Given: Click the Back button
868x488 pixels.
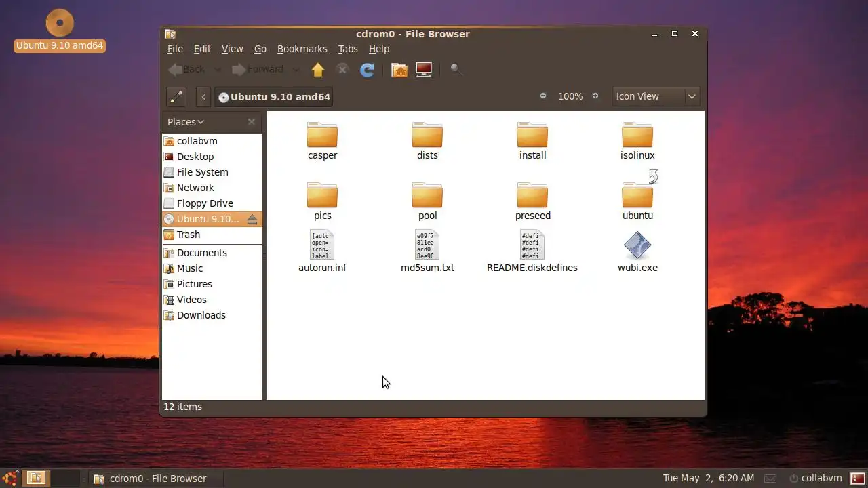Looking at the screenshot, I should coord(187,69).
